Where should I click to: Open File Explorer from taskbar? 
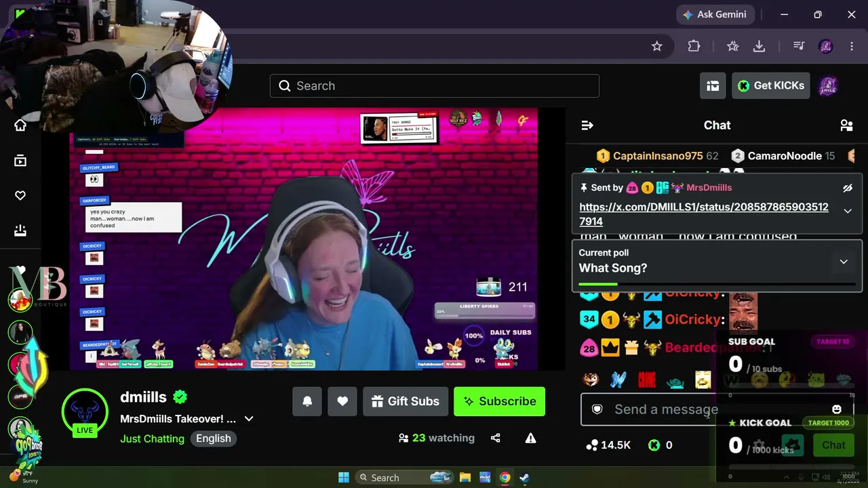(x=465, y=478)
